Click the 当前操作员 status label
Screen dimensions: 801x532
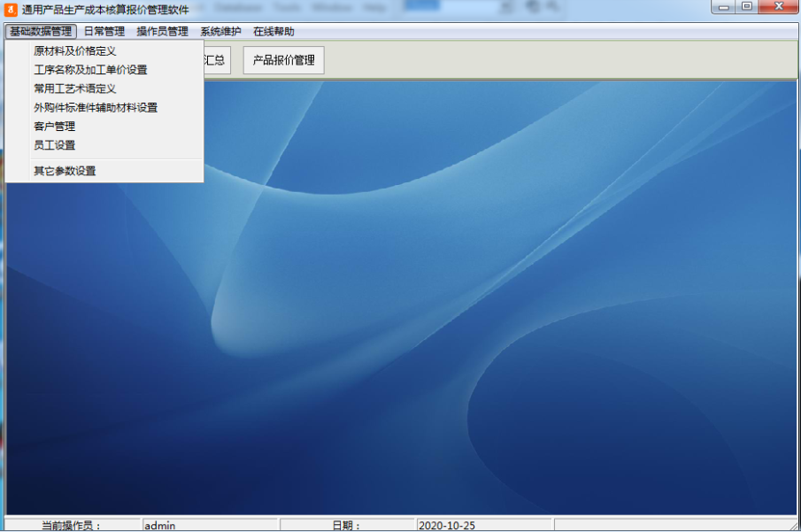coord(72,525)
